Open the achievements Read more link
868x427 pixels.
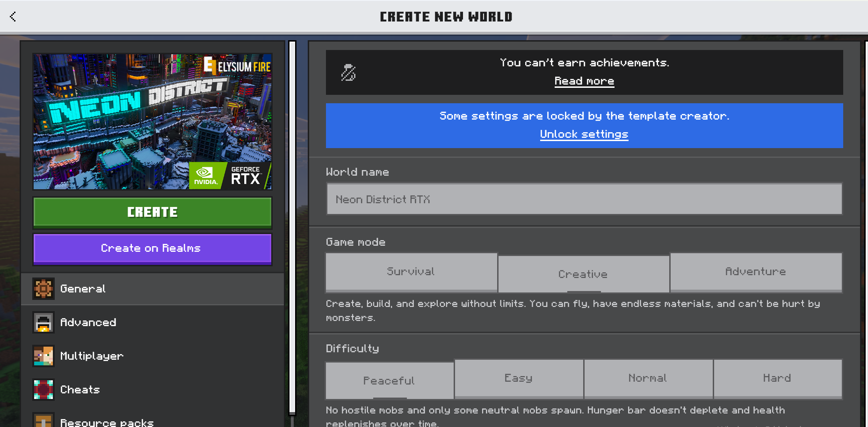584,81
